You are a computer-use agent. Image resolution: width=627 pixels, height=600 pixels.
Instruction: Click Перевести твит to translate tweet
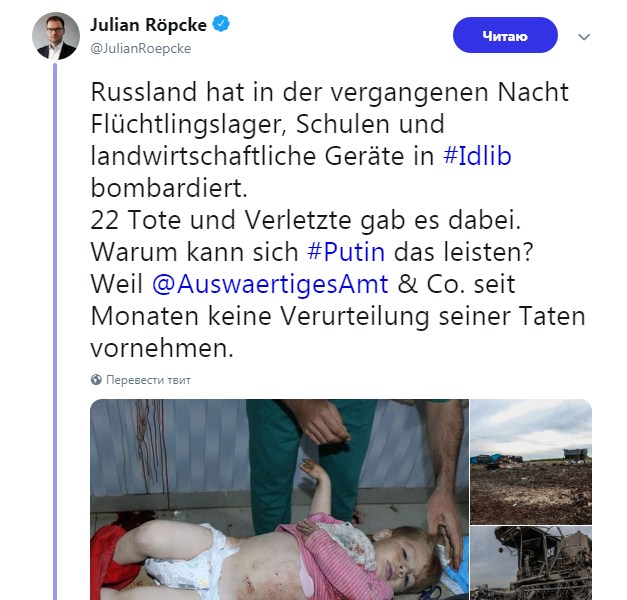[x=147, y=380]
